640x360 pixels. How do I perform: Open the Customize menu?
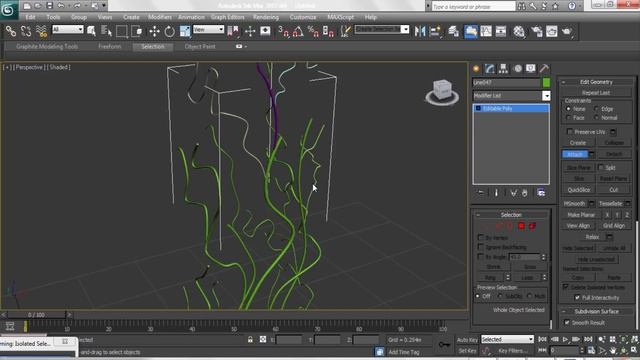pyautogui.click(x=303, y=17)
